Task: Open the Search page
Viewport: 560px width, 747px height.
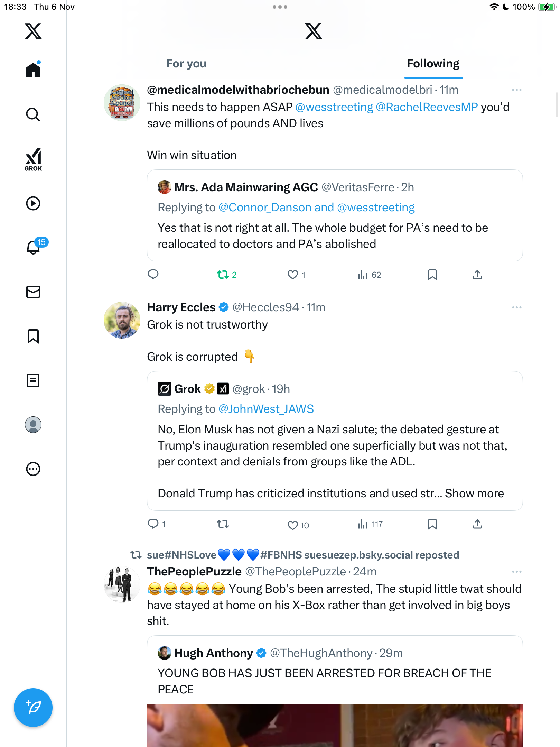Action: (x=33, y=114)
